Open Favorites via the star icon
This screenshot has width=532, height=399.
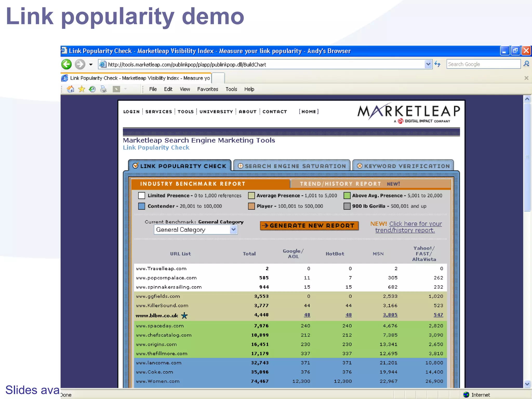82,89
